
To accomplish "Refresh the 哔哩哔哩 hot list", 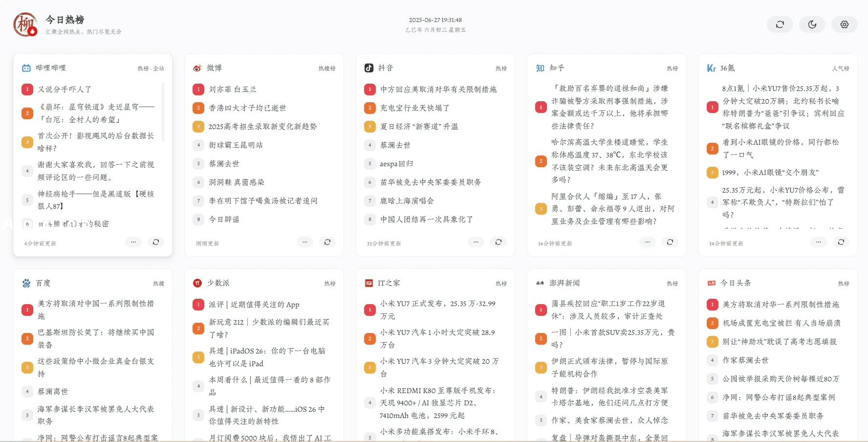I will point(156,242).
